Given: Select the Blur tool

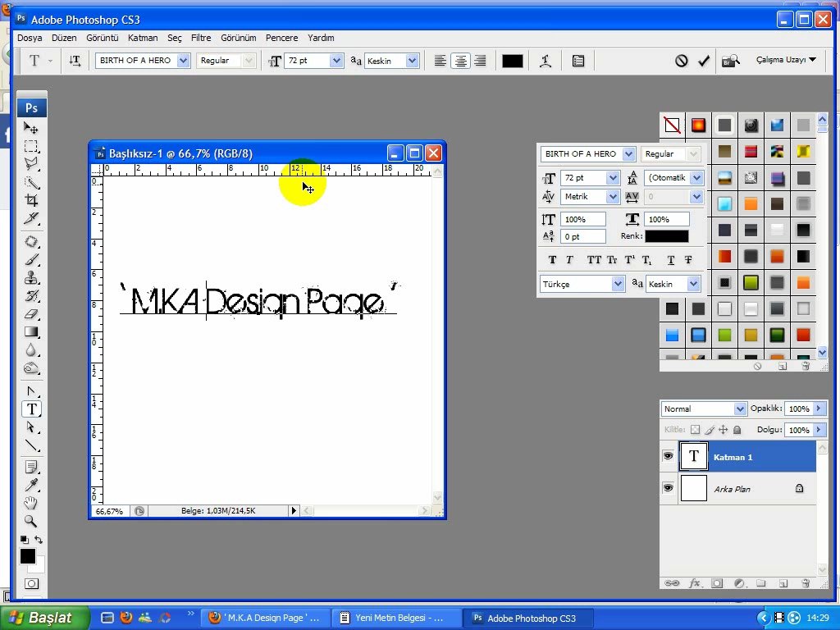Looking at the screenshot, I should coord(31,349).
